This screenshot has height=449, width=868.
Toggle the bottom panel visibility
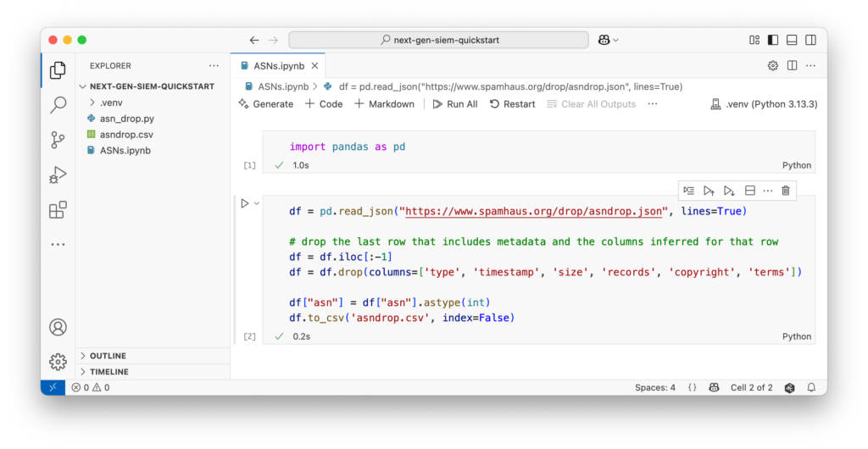[x=792, y=40]
